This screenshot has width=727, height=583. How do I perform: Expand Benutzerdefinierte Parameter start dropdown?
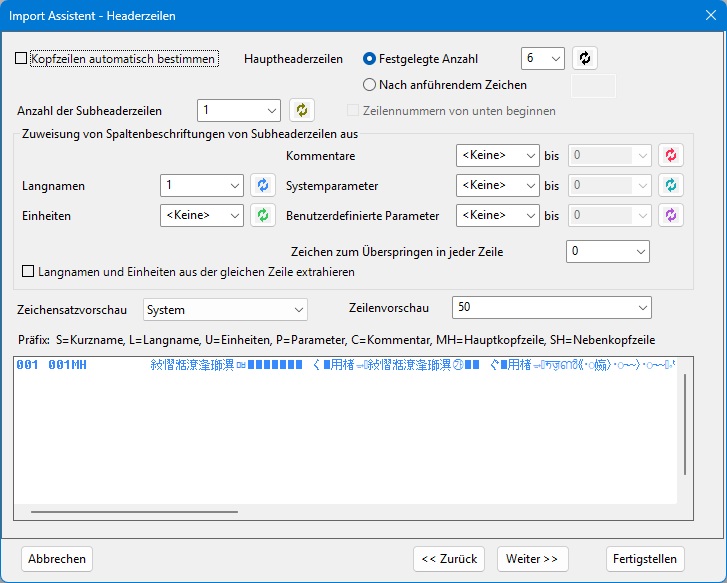[497, 216]
